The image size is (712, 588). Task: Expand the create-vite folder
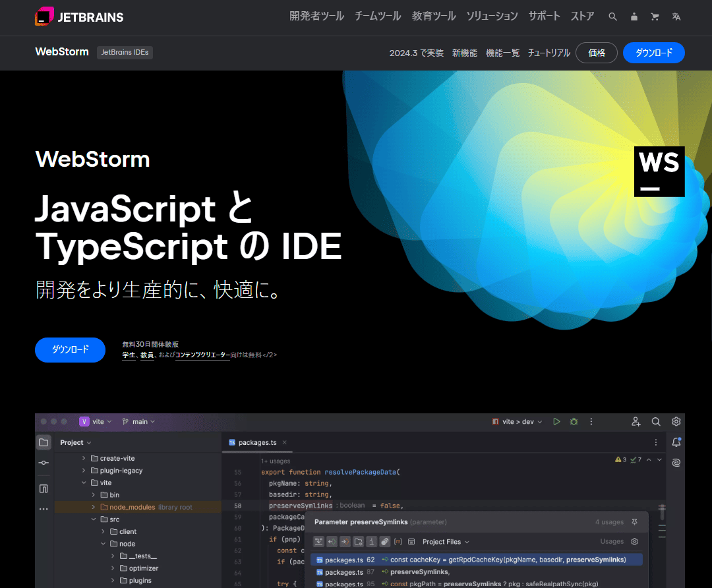point(84,458)
